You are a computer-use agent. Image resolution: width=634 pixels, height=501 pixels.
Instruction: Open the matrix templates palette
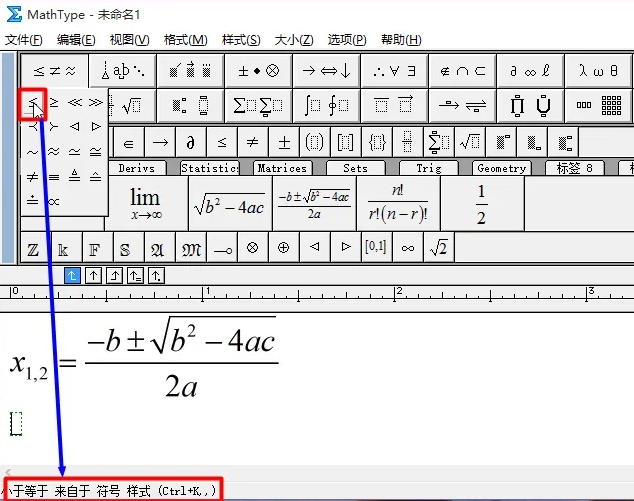tap(598, 106)
